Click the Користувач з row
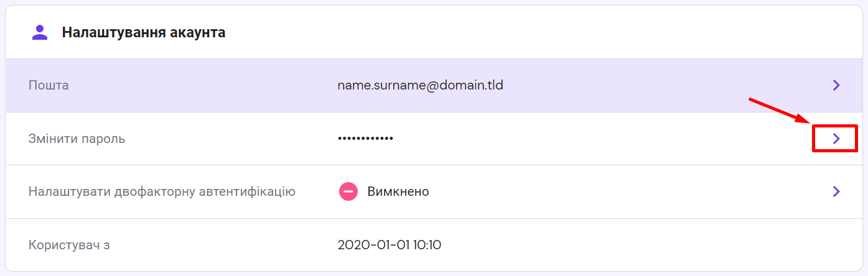 pyautogui.click(x=622, y=245)
